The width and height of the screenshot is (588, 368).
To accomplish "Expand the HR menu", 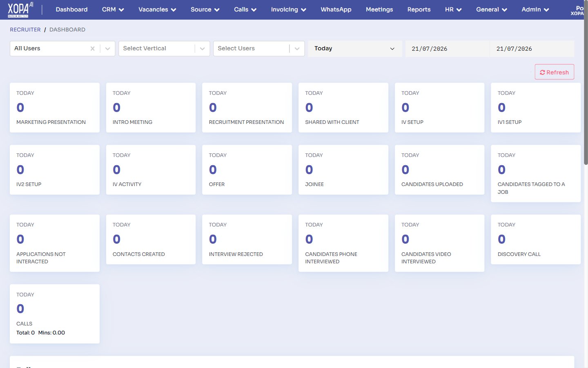I will (453, 9).
